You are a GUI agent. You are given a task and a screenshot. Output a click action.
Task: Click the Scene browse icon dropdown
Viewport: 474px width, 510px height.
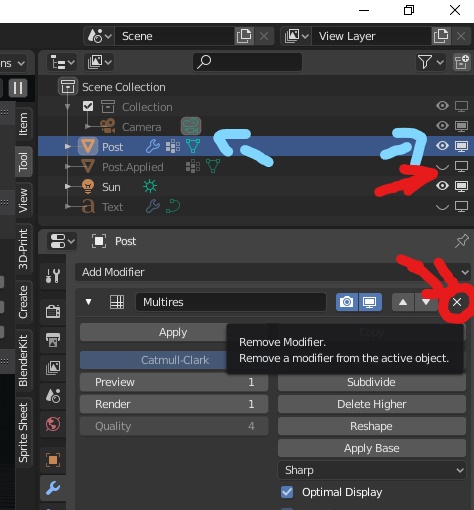tap(99, 36)
